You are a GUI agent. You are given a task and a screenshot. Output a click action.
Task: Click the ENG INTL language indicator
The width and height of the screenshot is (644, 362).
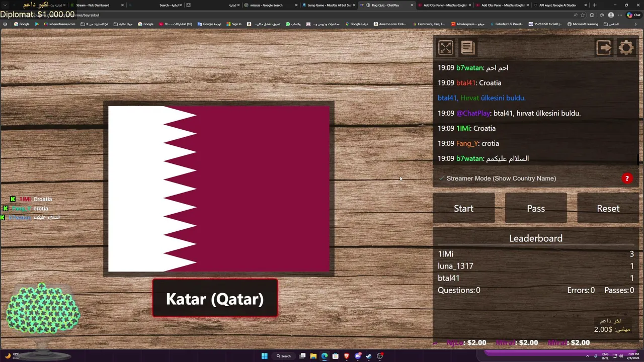pyautogui.click(x=605, y=356)
